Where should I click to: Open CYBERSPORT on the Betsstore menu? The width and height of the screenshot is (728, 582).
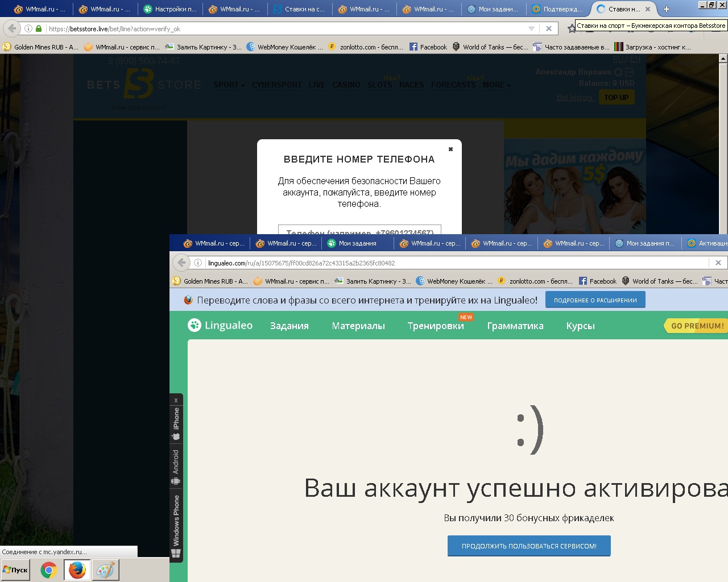[x=277, y=85]
